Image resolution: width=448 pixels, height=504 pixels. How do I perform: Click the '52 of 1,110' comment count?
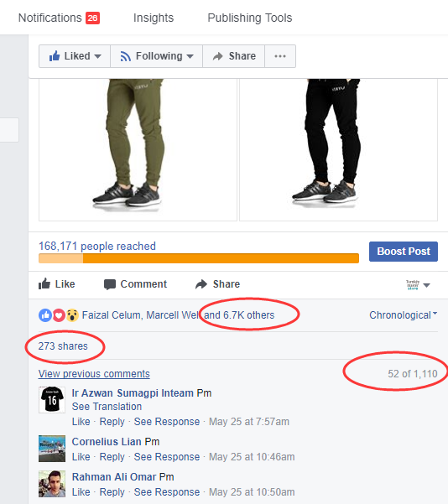413,374
